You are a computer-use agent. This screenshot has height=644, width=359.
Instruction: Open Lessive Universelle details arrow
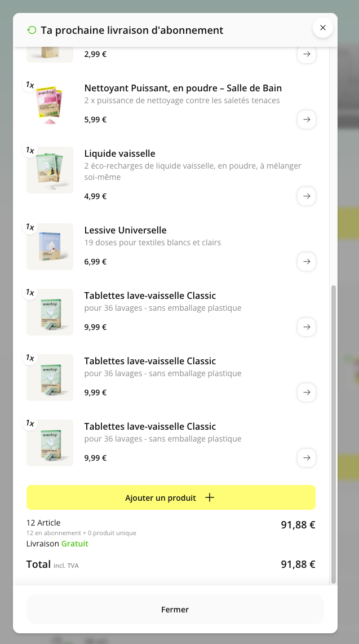point(307,262)
